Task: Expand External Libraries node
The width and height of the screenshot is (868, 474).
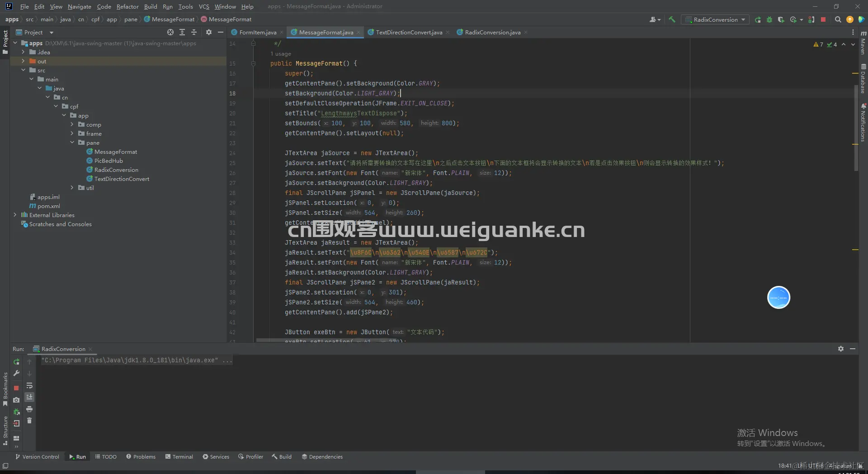Action: pyautogui.click(x=15, y=215)
